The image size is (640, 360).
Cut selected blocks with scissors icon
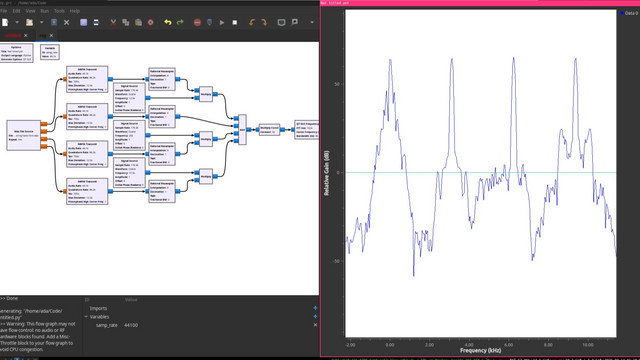click(x=113, y=22)
